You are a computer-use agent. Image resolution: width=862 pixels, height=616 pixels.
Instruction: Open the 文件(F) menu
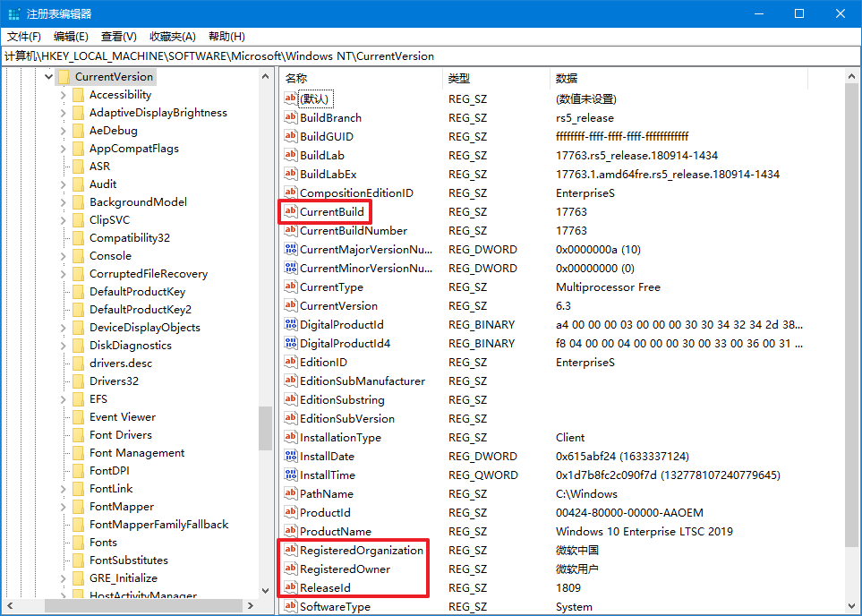point(23,37)
